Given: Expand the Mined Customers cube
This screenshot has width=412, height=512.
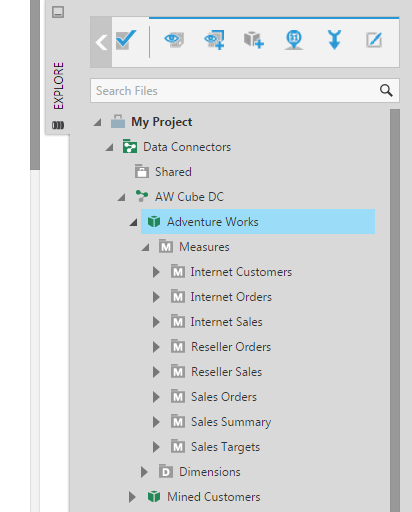Looking at the screenshot, I should 132,497.
